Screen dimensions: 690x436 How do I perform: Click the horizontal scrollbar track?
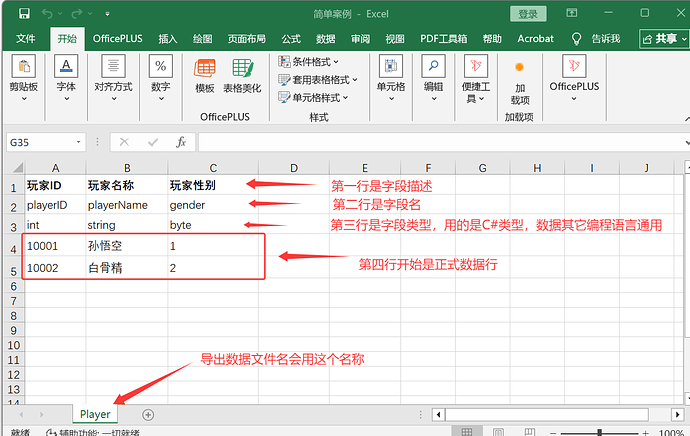547,414
